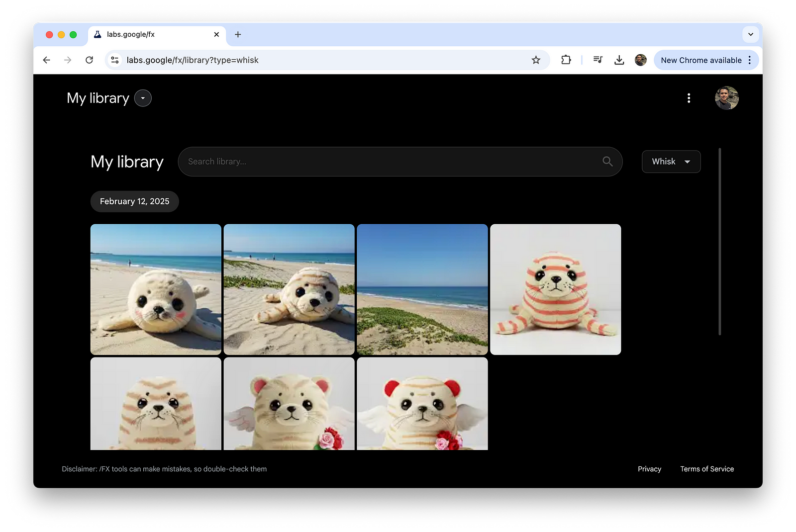Viewport: 796px width, 532px height.
Task: Click the search magnifier icon in library search
Action: click(607, 162)
